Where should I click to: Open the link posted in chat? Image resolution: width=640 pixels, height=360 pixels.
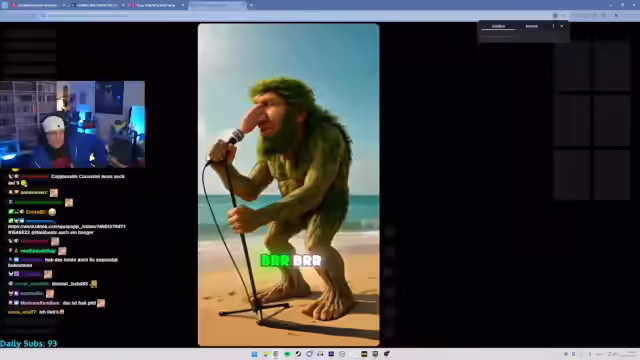tap(67, 229)
